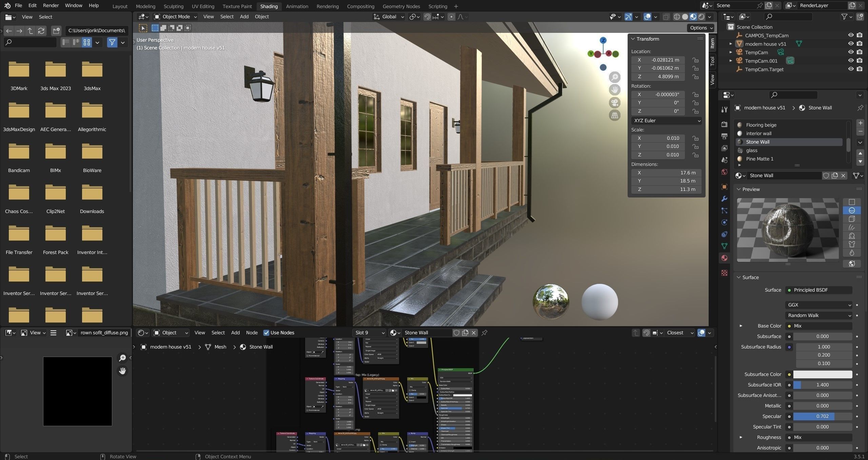Lock the Location X transform value

(695, 60)
